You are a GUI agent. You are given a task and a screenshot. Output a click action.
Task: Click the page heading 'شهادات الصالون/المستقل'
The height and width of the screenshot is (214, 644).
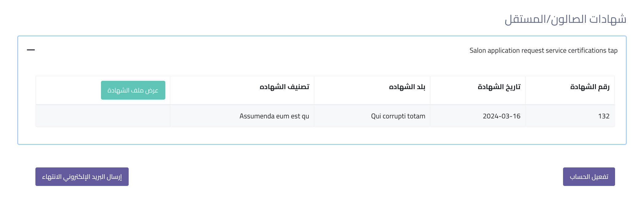(565, 19)
